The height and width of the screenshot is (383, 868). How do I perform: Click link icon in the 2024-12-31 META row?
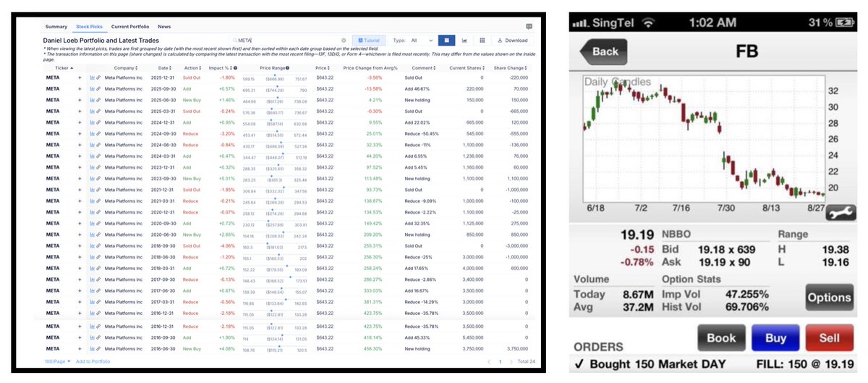coord(98,122)
